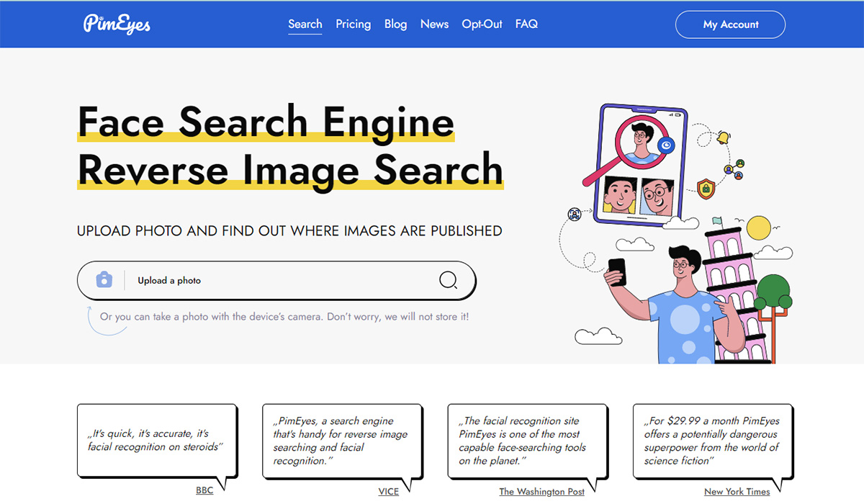Click the magnifying glass search icon
Screen dimensions: 864x504
pyautogui.click(x=448, y=280)
